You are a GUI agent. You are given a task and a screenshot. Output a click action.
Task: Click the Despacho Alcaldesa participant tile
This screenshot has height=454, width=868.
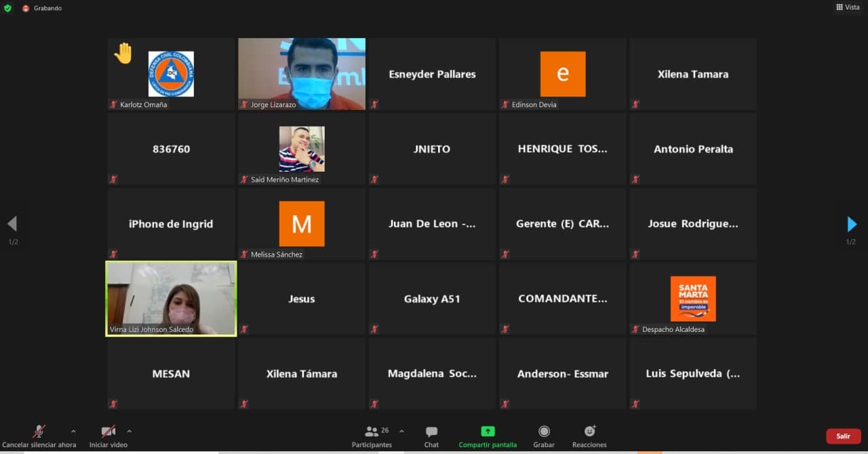(692, 299)
